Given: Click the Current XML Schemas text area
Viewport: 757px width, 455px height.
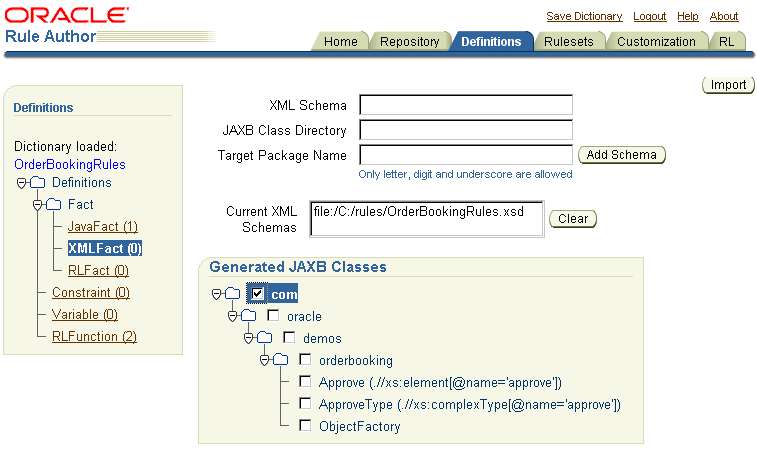Looking at the screenshot, I should [x=427, y=219].
